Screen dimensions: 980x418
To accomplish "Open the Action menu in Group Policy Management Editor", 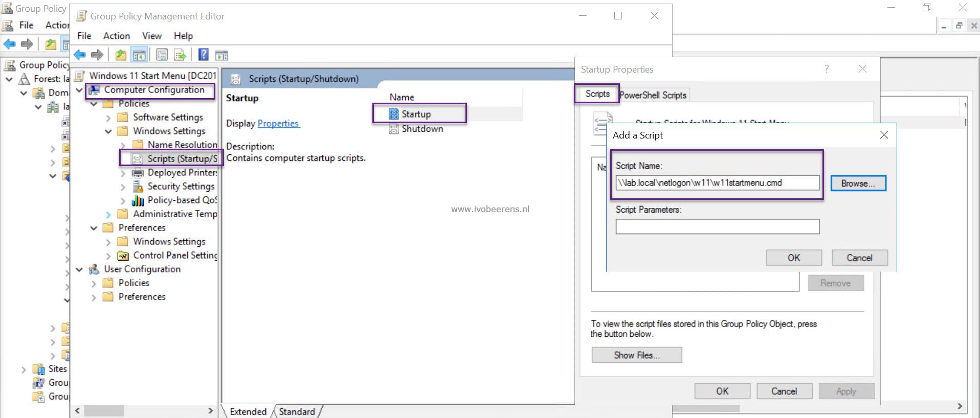I will 117,36.
